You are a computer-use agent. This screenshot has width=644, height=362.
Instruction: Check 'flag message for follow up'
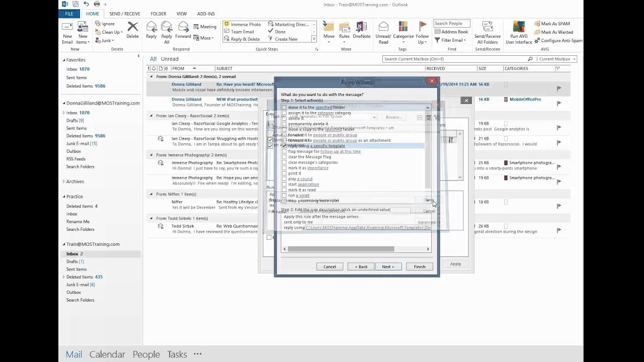coord(284,151)
